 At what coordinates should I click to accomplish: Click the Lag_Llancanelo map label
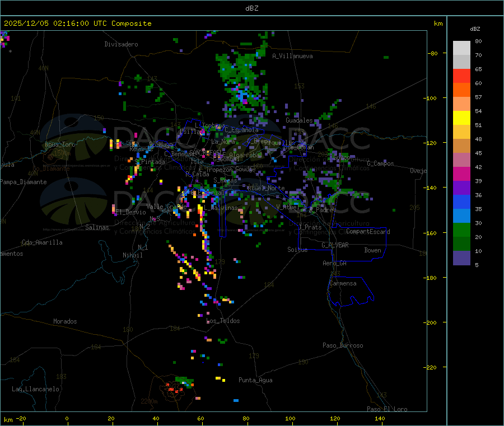coord(36,389)
